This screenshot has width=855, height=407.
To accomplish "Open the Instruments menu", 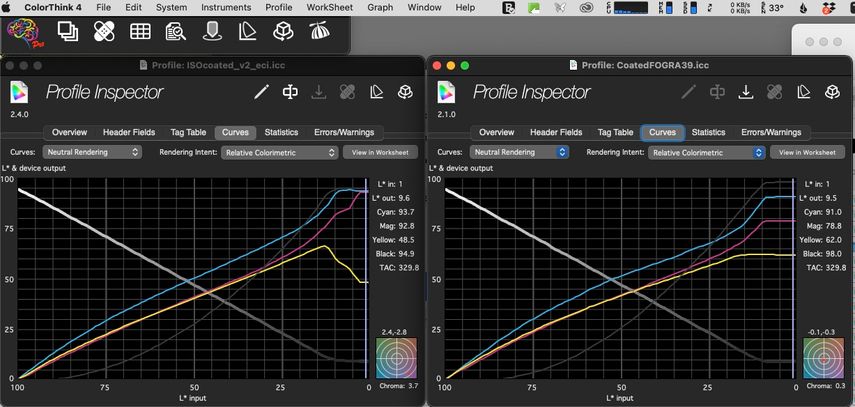I will click(226, 8).
